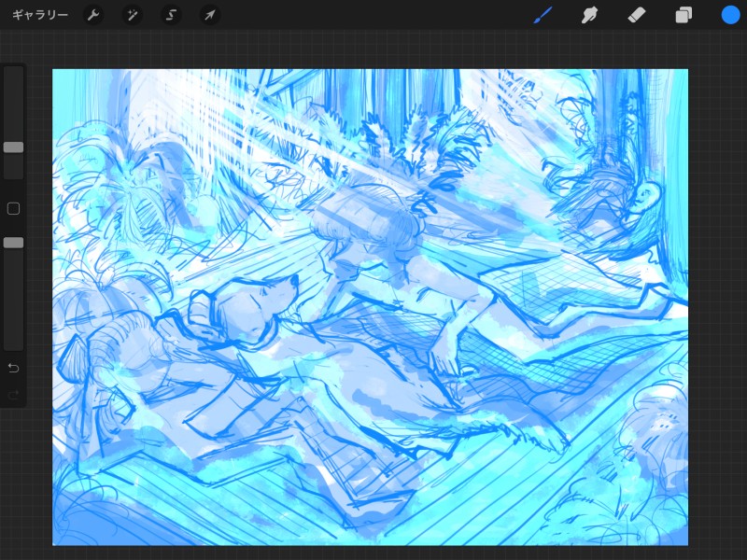Open the ギャラリー gallery
The image size is (747, 560).
pos(40,15)
